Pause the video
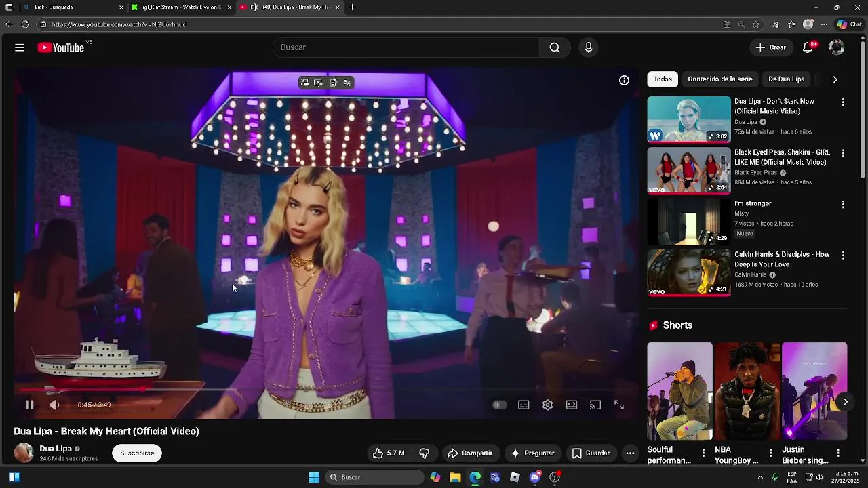This screenshot has height=488, width=868. coord(30,405)
